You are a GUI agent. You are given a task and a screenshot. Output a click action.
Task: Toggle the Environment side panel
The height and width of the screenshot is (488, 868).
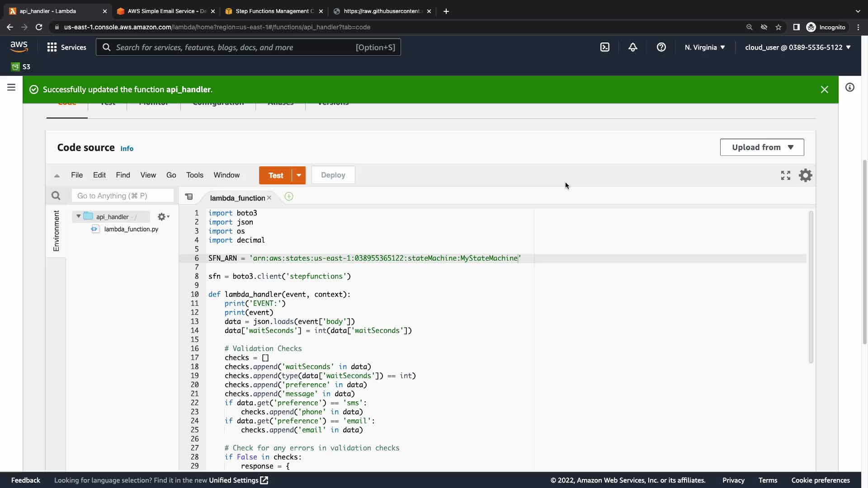(x=56, y=230)
